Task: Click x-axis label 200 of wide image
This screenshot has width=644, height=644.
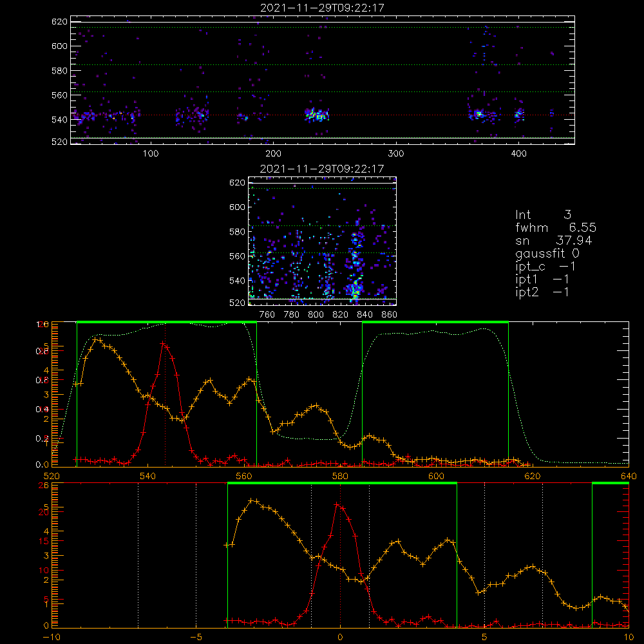Action: 273,154
